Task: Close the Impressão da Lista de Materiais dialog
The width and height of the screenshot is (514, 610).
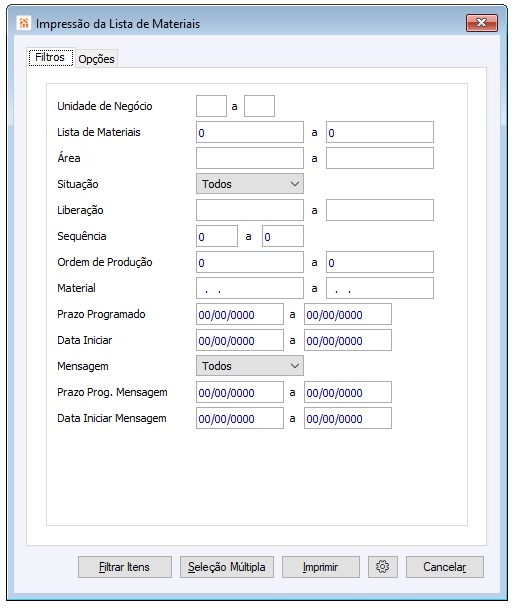Action: 482,23
